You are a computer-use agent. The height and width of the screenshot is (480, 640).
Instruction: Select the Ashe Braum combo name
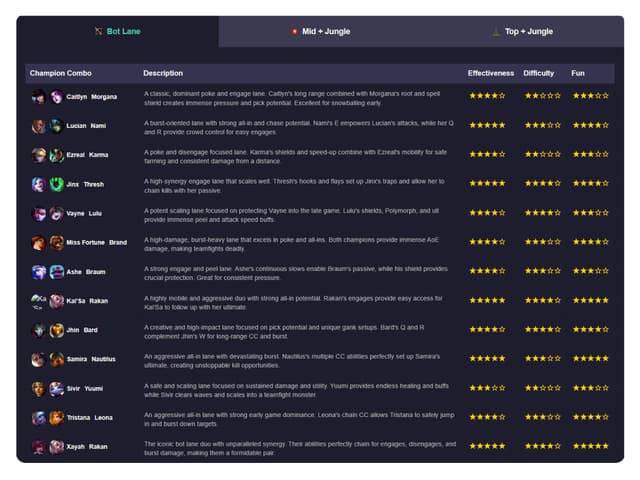[86, 272]
